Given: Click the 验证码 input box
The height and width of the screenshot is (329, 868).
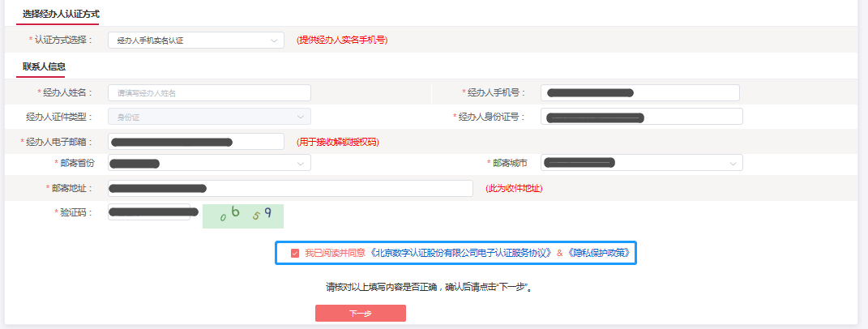Looking at the screenshot, I should click(148, 212).
